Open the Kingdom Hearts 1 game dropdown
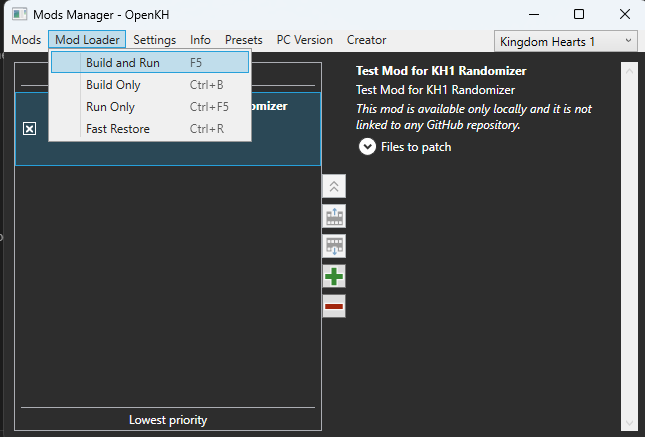645x437 pixels. (x=566, y=41)
